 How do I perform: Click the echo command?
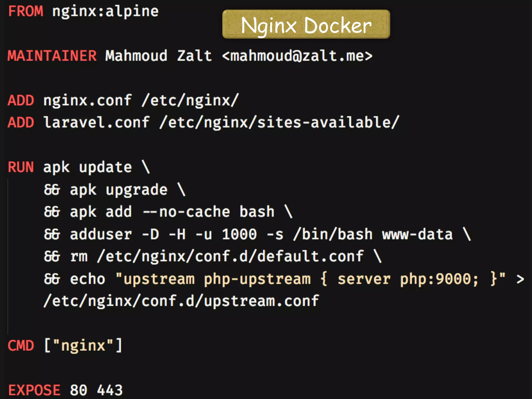pyautogui.click(x=88, y=279)
